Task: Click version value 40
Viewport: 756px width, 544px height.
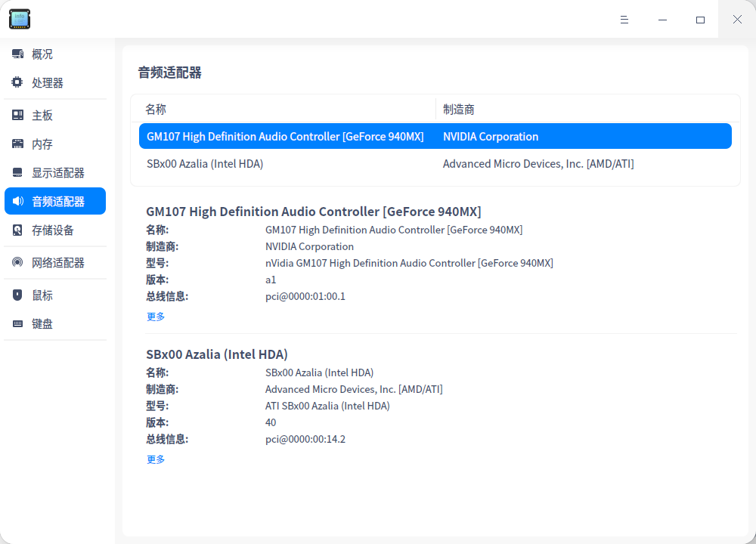Action: click(271, 422)
